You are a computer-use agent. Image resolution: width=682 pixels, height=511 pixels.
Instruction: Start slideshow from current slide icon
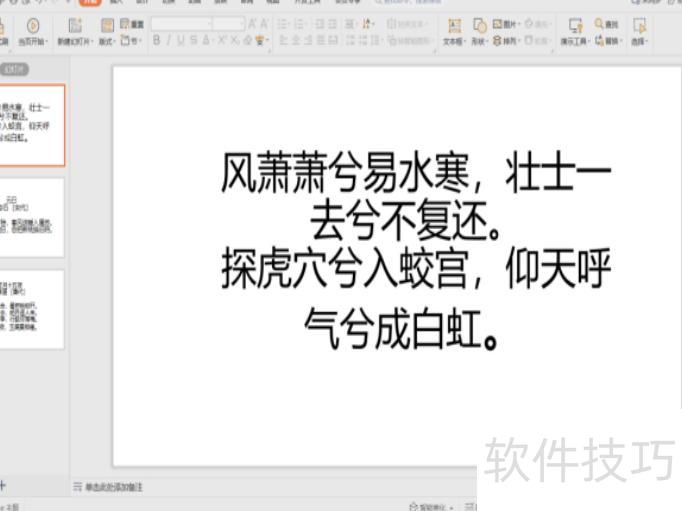click(33, 25)
